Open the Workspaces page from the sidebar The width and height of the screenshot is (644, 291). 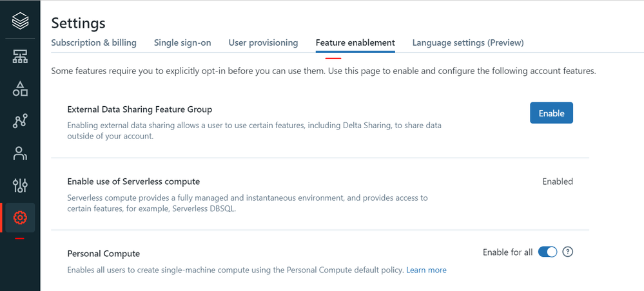point(20,57)
